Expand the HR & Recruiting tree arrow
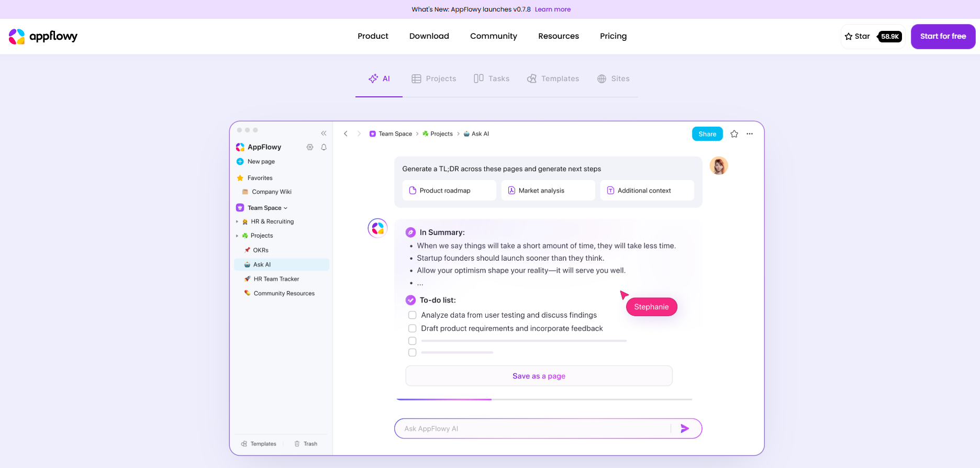 coord(237,222)
